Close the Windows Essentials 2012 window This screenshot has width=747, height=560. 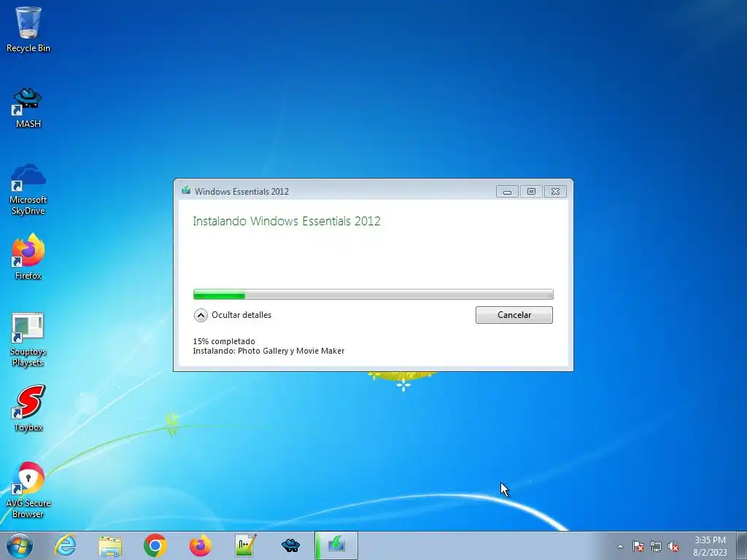click(555, 192)
